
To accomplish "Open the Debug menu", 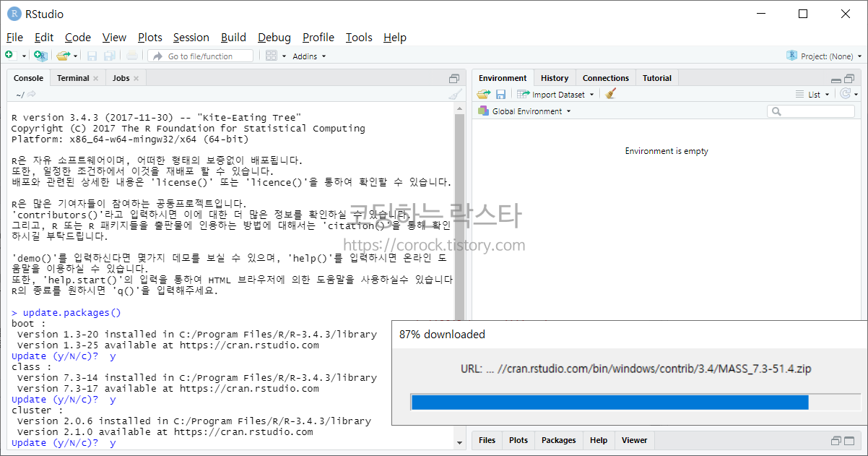I will pos(274,38).
